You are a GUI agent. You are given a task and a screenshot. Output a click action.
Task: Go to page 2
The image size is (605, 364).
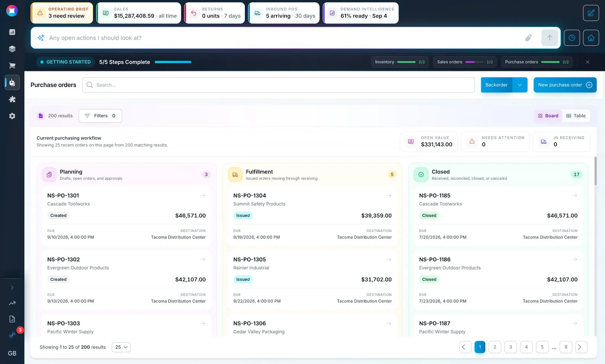[x=495, y=347]
